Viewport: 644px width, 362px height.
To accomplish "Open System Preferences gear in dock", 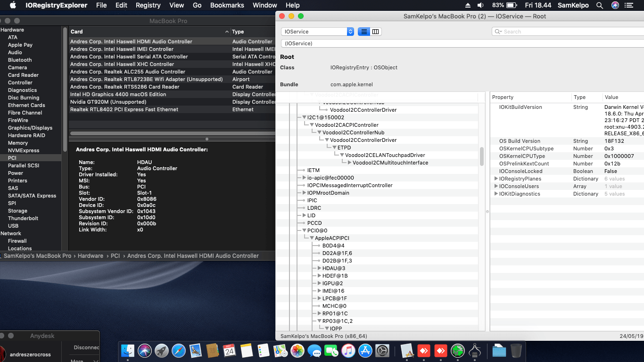I will (x=382, y=350).
